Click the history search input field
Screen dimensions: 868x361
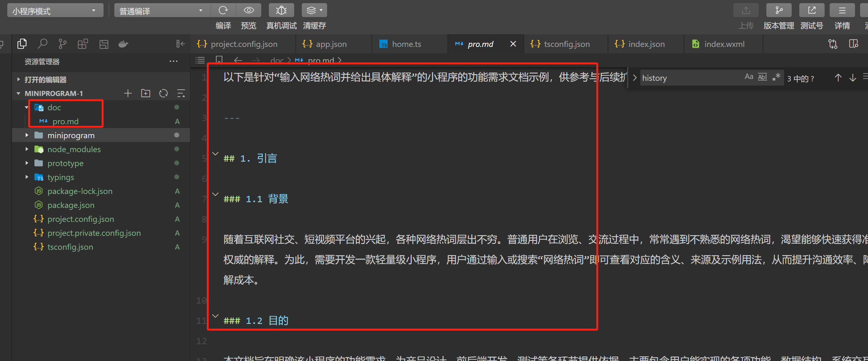point(687,78)
